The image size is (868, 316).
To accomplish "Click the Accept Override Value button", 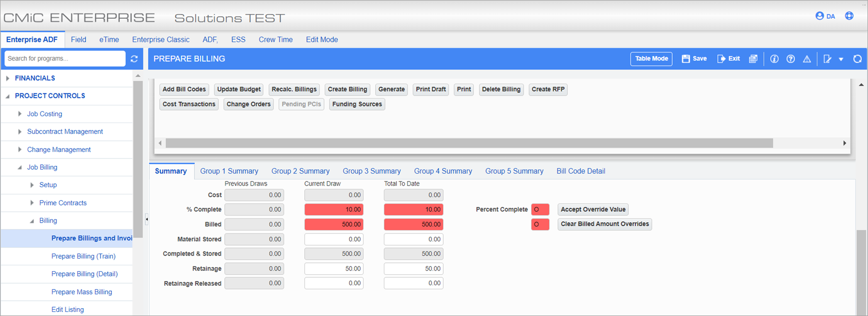I will pos(593,210).
